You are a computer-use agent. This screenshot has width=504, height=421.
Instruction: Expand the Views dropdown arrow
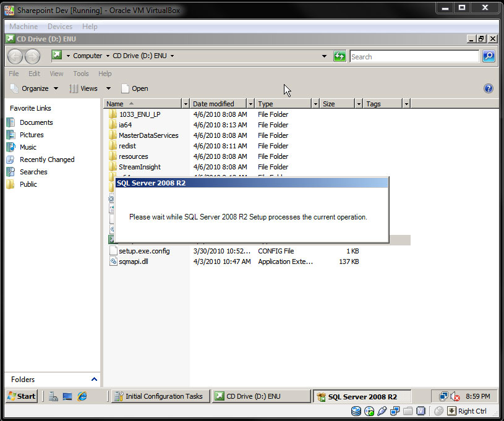(x=109, y=88)
